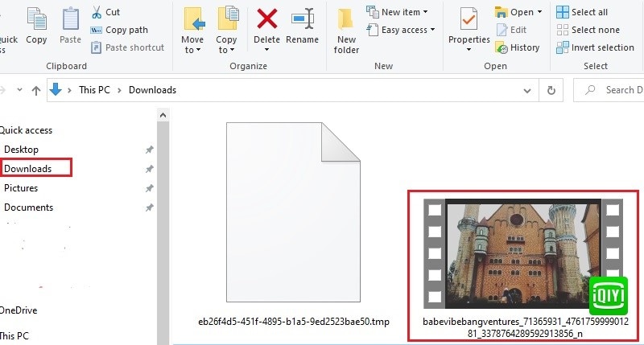The image size is (644, 345).
Task: Select Desktop in Quick access
Action: point(22,150)
